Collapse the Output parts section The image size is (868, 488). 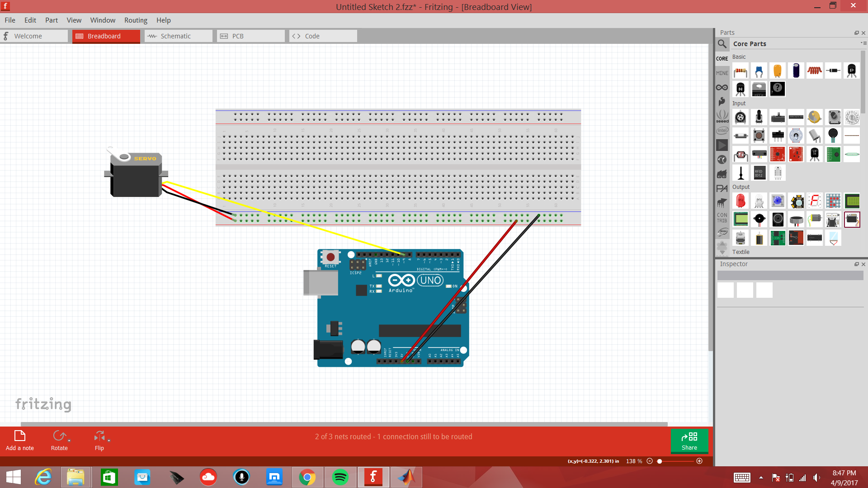741,187
